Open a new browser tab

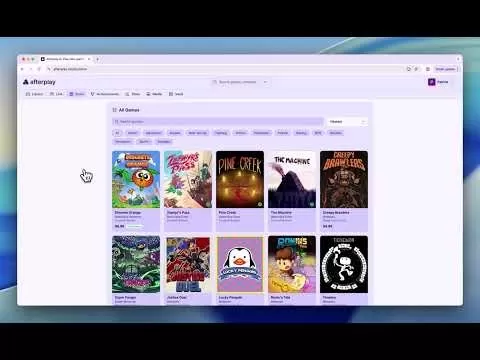click(98, 59)
